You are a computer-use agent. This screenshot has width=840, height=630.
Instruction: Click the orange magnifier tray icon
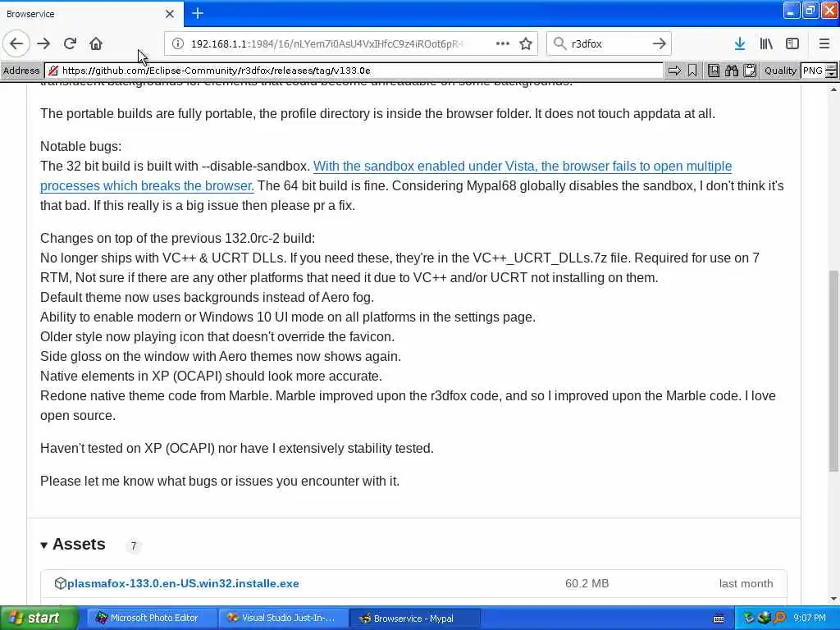pos(779,619)
